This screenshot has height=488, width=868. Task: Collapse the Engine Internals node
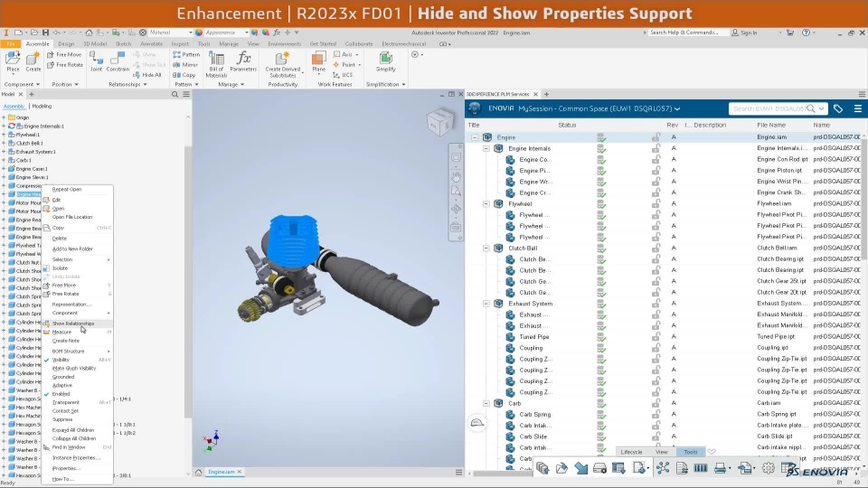(x=486, y=148)
